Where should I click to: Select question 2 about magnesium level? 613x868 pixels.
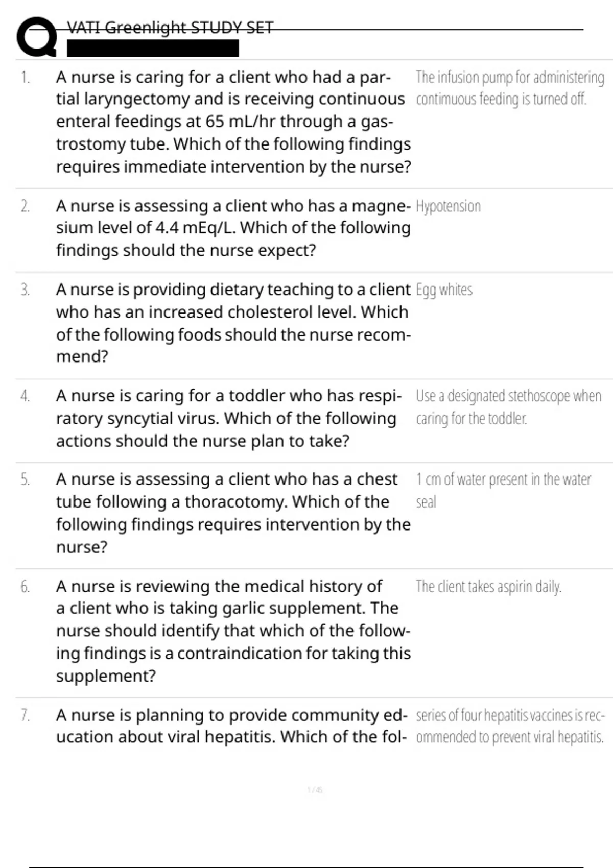[233, 228]
